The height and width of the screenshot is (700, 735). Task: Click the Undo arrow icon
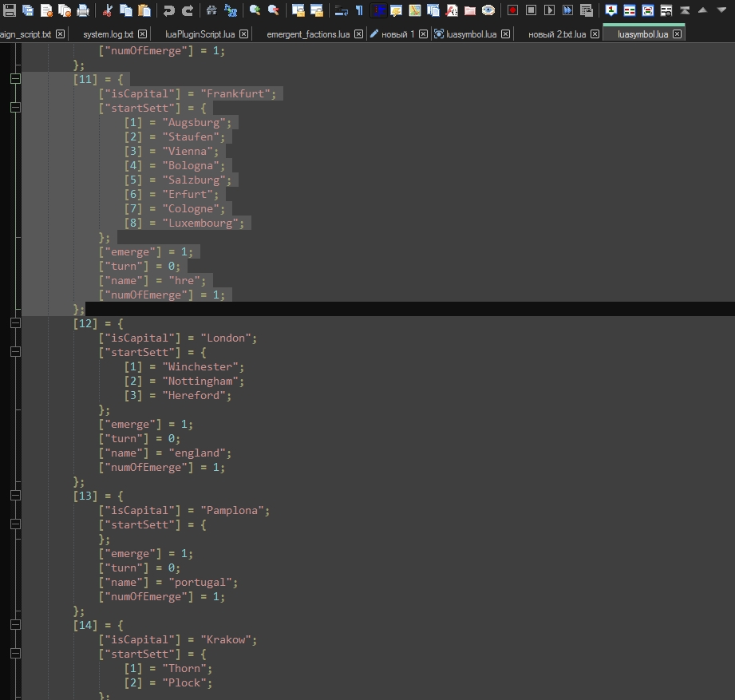pyautogui.click(x=168, y=10)
